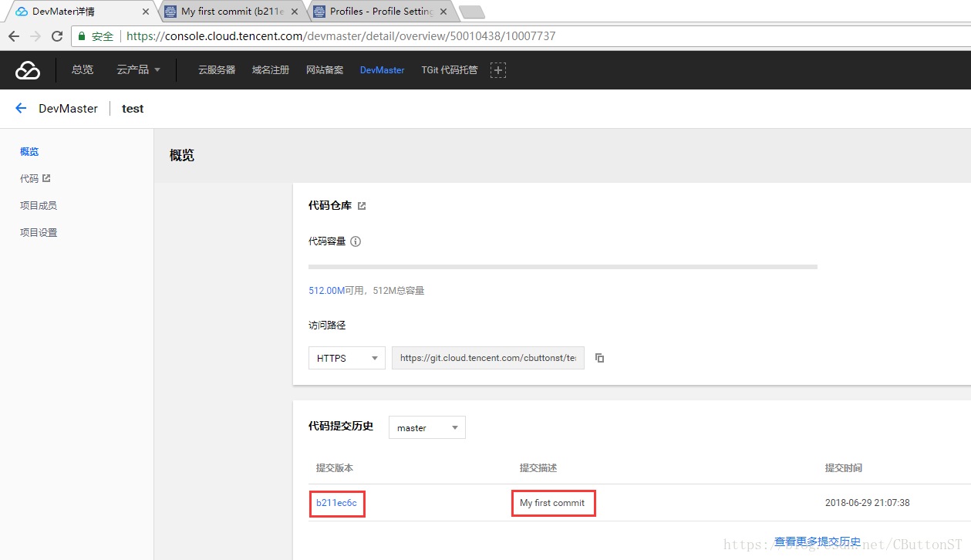This screenshot has width=971, height=560.
Task: Open external link icon beside 代码
Action: click(x=46, y=178)
